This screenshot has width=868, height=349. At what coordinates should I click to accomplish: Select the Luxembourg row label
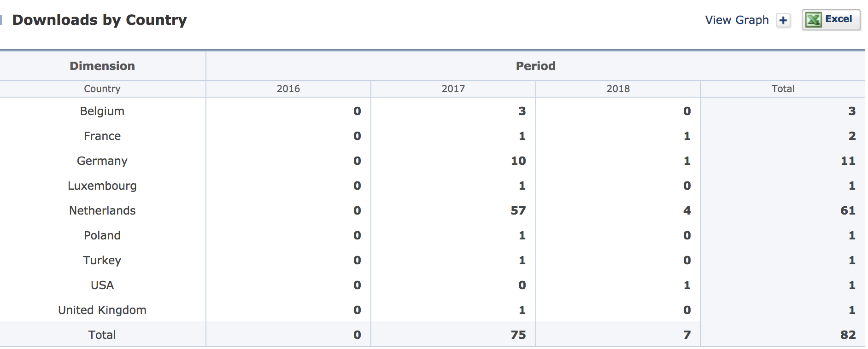pos(102,186)
